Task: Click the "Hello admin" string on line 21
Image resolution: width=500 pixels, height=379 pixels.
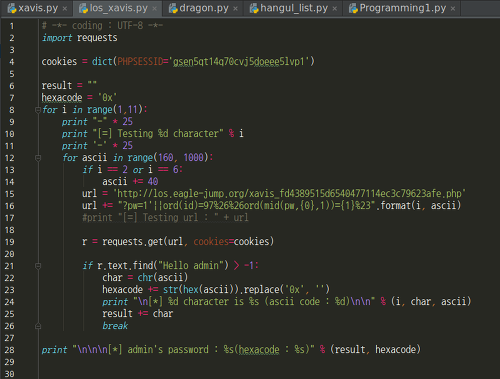Action: pos(191,266)
